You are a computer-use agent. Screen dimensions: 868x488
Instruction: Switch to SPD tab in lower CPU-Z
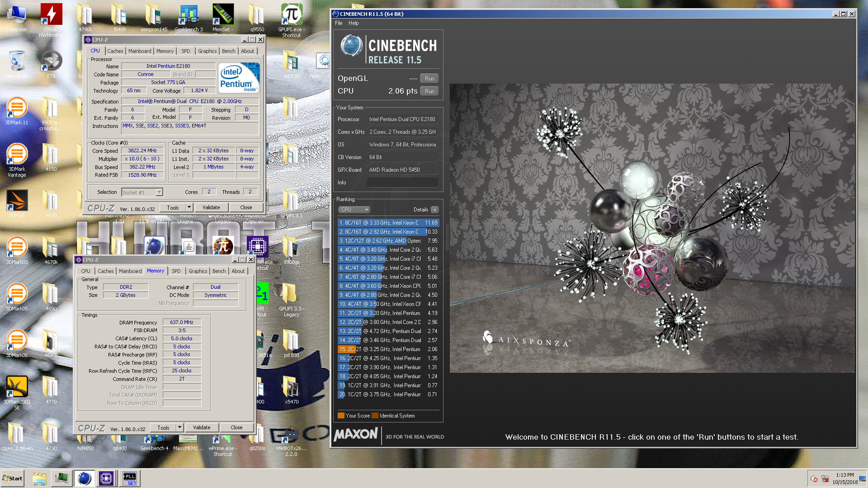176,271
